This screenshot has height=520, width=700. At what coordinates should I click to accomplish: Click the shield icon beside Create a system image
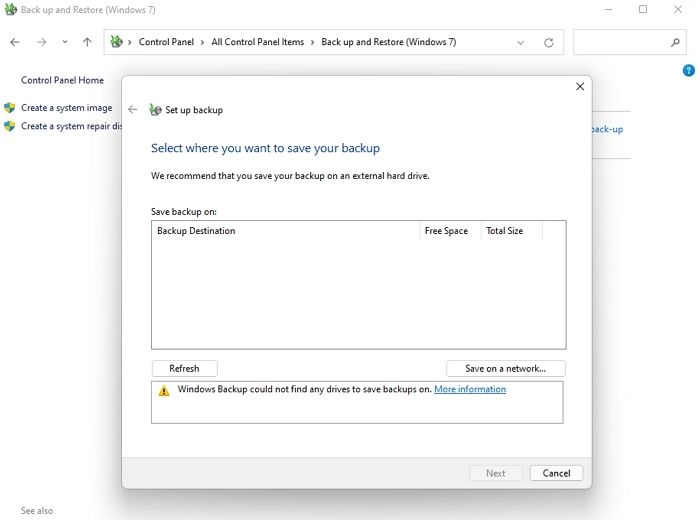(10, 108)
